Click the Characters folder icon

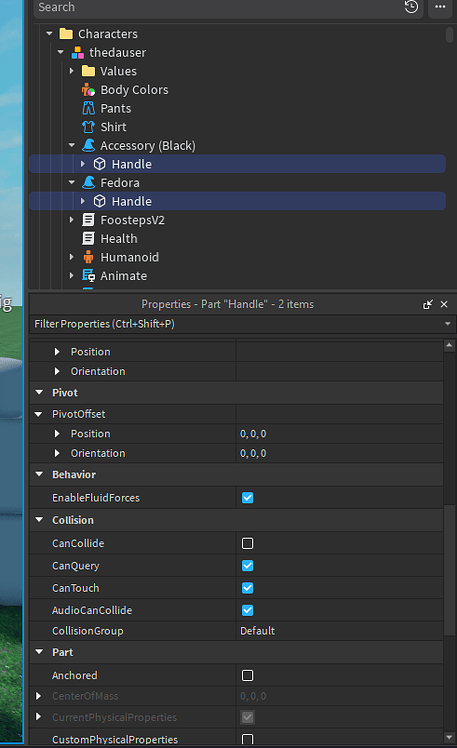tap(66, 34)
